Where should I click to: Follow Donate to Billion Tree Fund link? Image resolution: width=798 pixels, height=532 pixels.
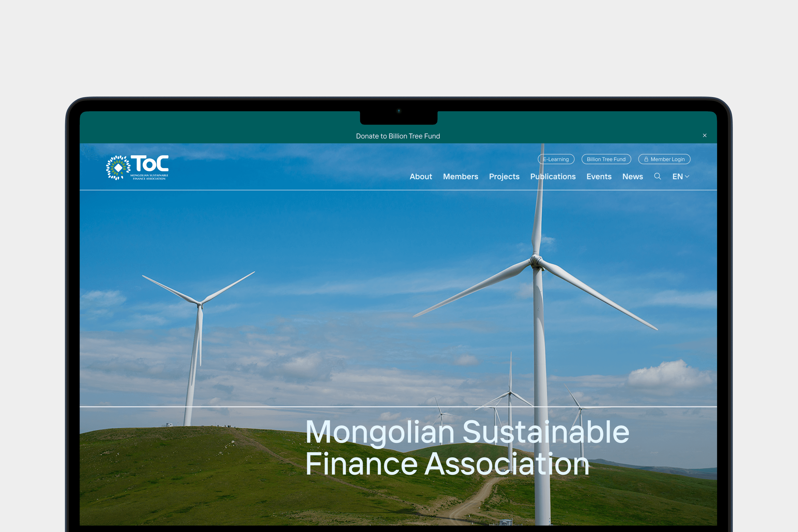(398, 136)
